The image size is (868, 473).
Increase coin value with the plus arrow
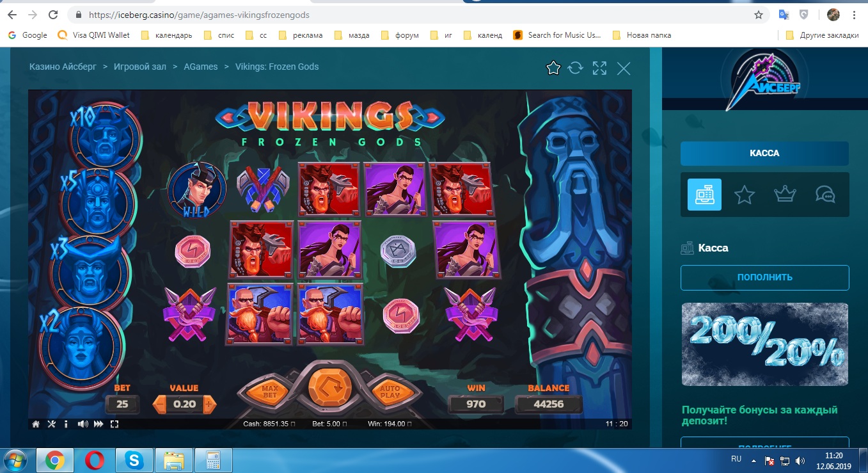209,404
